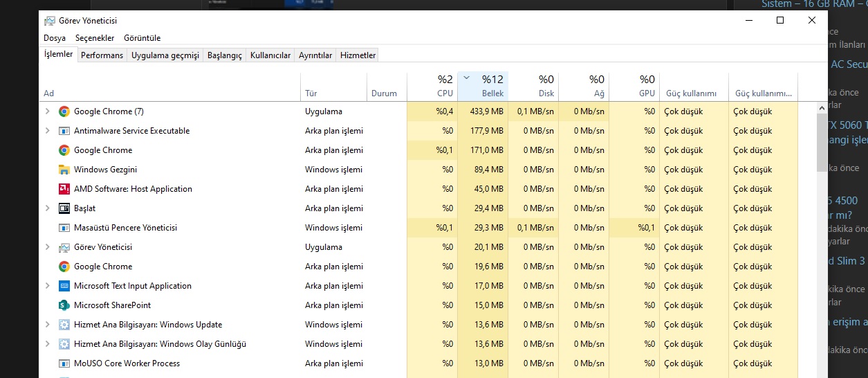Click the scrollbar up arrow in process list
The width and height of the screenshot is (868, 378).
click(822, 107)
